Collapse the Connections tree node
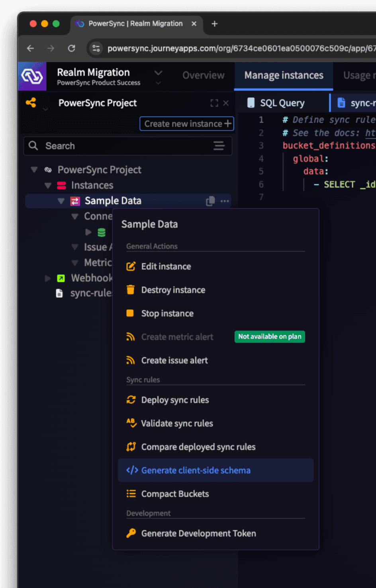The height and width of the screenshot is (588, 376). coord(74,216)
